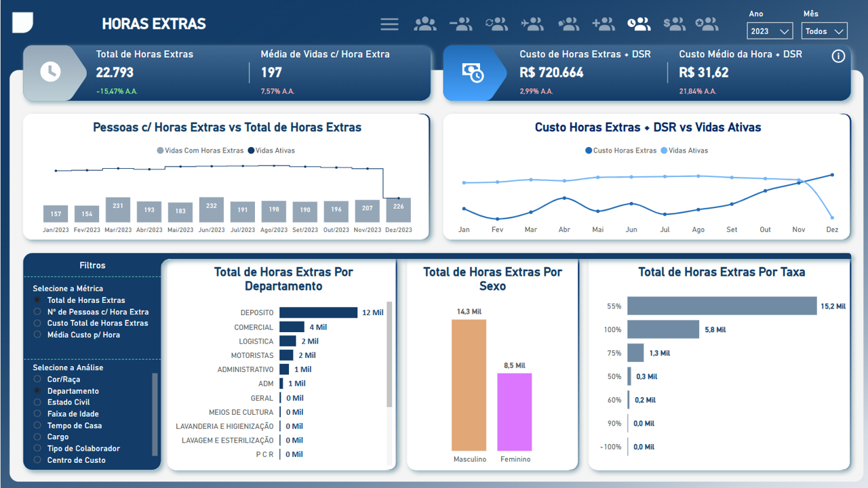Click 'Vidas Com Horas Extras' legend item
Viewport: 868px width, 488px height.
[200, 150]
